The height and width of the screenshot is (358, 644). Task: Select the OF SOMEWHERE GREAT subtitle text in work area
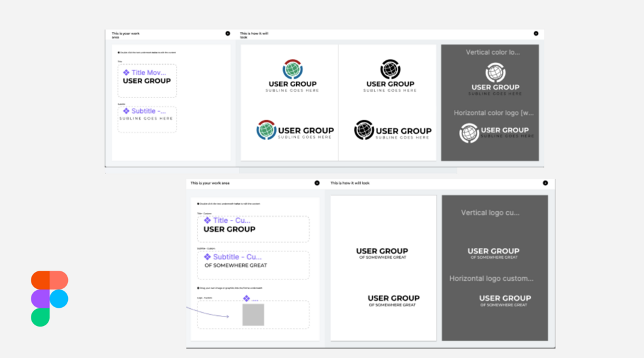[236, 265]
